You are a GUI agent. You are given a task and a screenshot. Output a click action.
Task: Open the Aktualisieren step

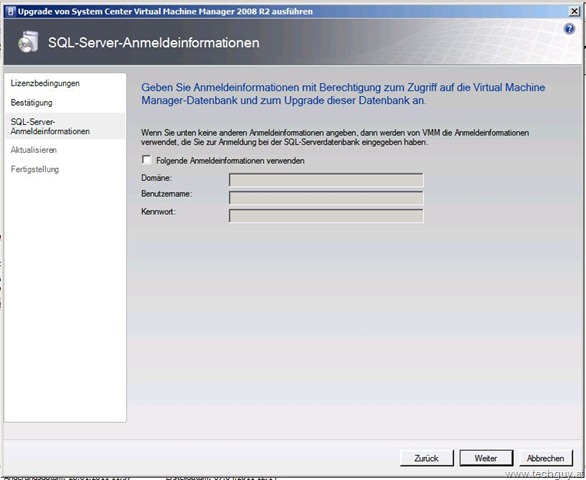click(x=34, y=150)
